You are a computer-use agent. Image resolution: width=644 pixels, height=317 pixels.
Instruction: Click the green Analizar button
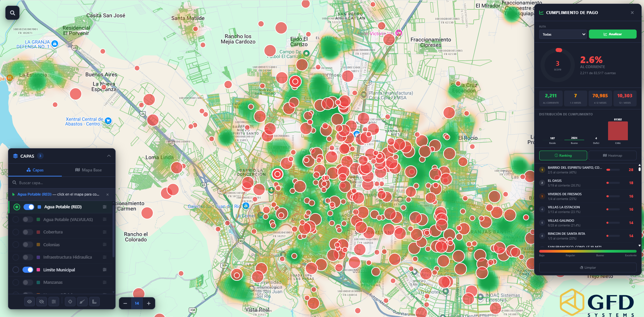pyautogui.click(x=612, y=34)
